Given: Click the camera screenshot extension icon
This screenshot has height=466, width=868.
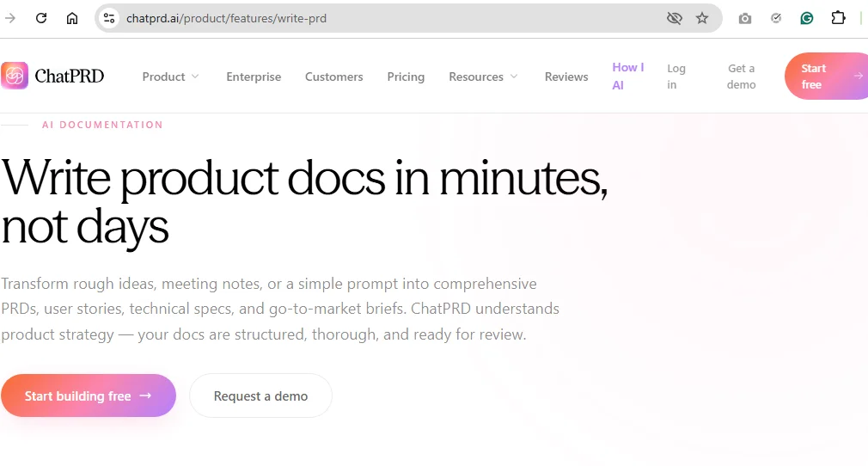Looking at the screenshot, I should 745,18.
